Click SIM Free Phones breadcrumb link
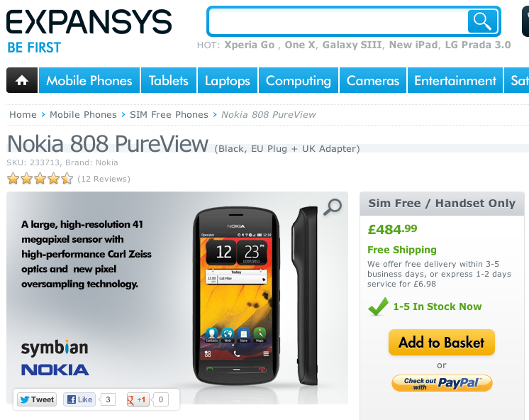The image size is (529, 420). click(169, 115)
